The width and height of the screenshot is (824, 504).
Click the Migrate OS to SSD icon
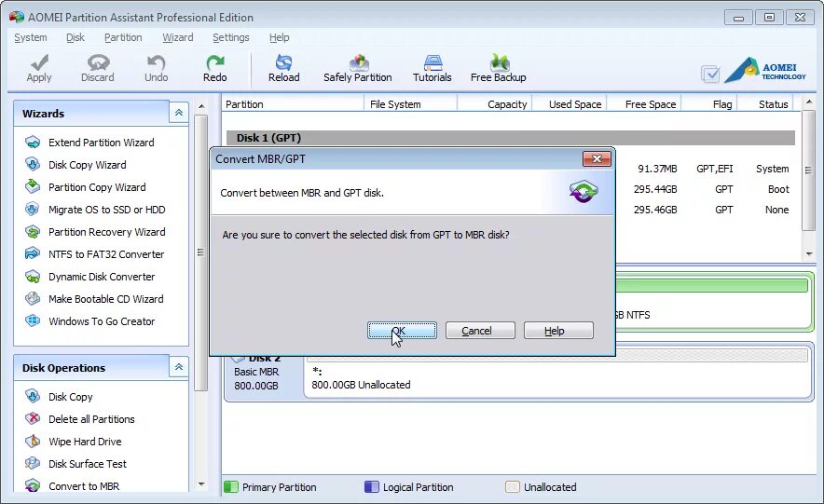coord(33,209)
